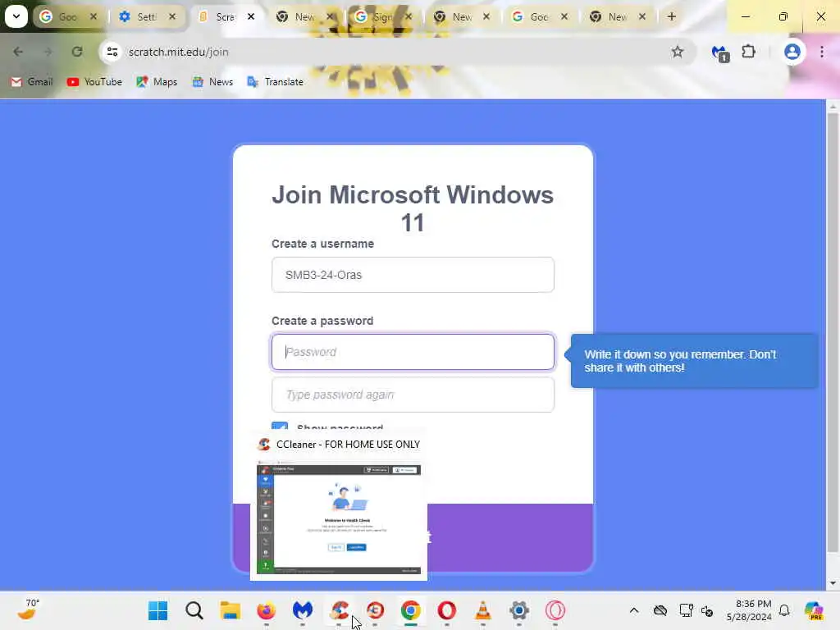Switch to Chrome on taskbar
This screenshot has width=840, height=630.
tap(411, 610)
